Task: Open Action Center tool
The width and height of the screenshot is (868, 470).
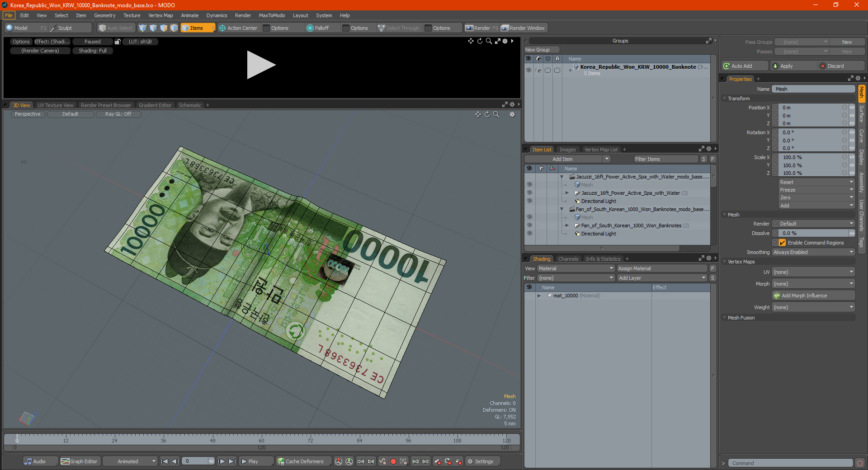Action: [x=238, y=28]
